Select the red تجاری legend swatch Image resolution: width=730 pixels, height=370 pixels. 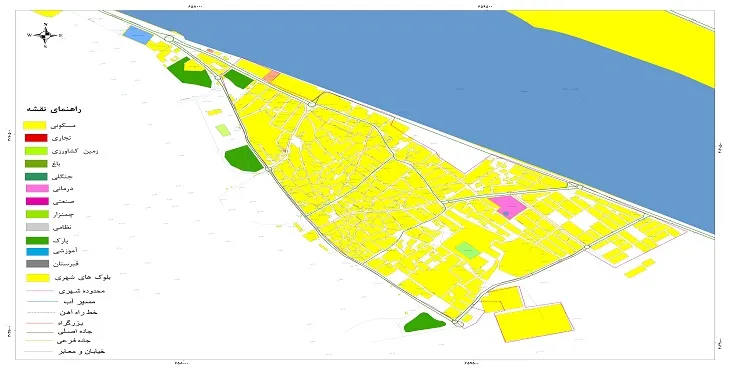tap(36, 138)
